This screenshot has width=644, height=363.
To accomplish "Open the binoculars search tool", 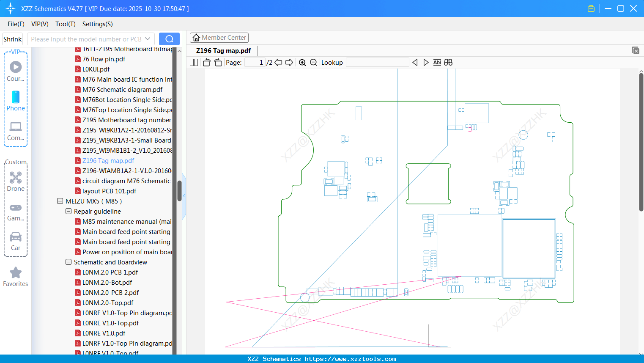I will click(448, 62).
